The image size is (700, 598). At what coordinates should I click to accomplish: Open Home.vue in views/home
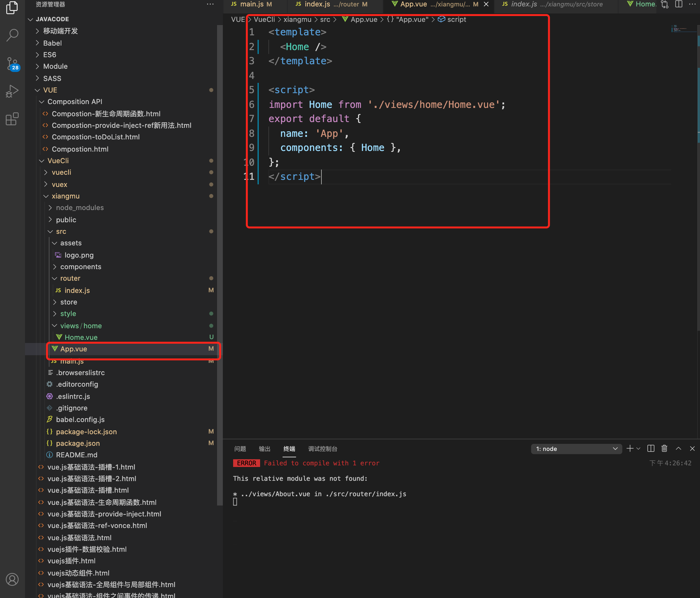(81, 337)
